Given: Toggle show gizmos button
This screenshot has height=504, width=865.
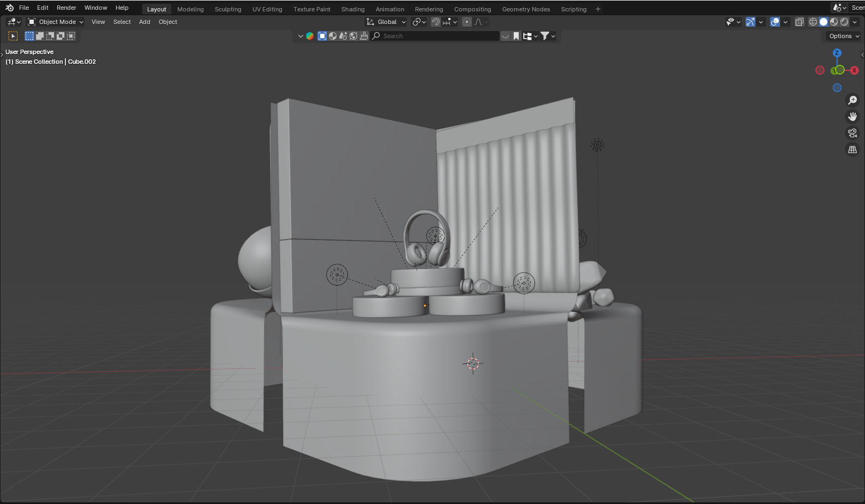Looking at the screenshot, I should point(750,22).
